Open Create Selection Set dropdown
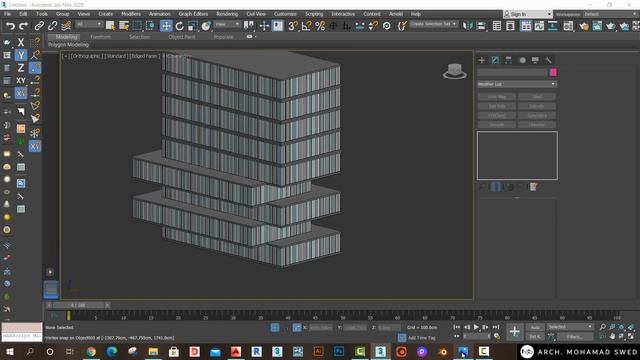 pos(433,24)
